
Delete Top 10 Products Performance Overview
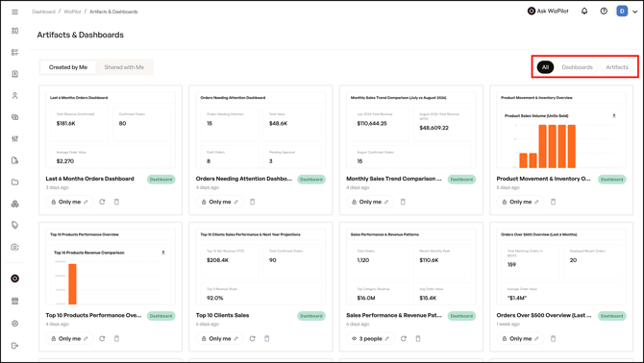[x=116, y=339]
